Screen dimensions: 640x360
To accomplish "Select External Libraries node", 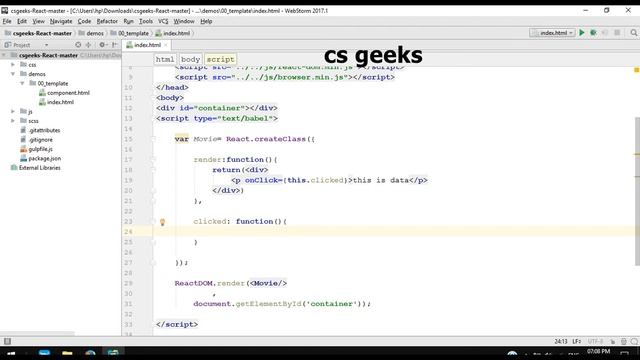I will [x=39, y=168].
